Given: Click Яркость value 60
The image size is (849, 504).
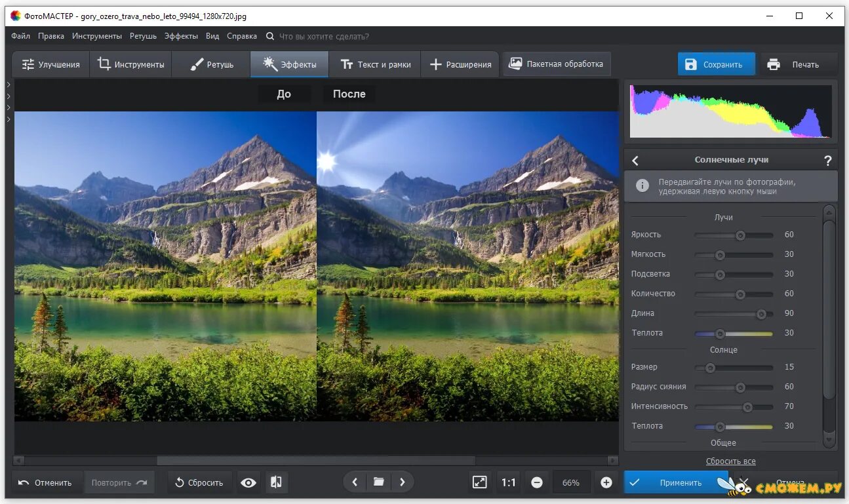Looking at the screenshot, I should tap(789, 235).
